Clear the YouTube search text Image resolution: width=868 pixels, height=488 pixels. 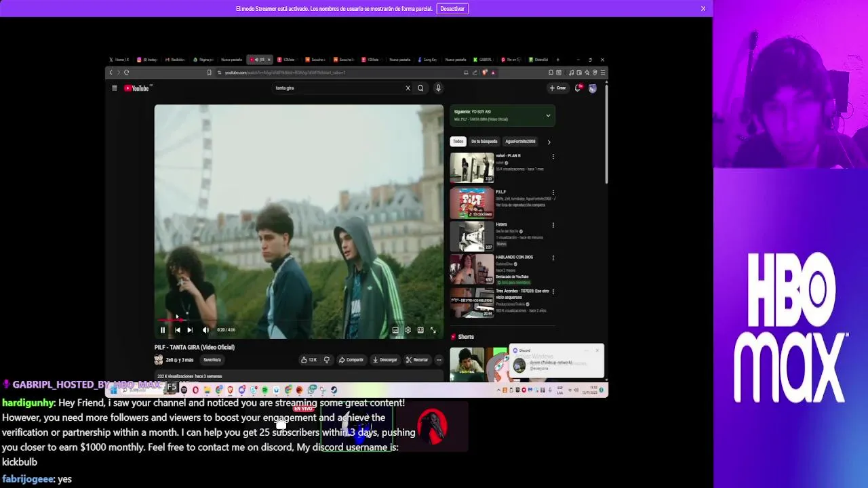(x=408, y=88)
